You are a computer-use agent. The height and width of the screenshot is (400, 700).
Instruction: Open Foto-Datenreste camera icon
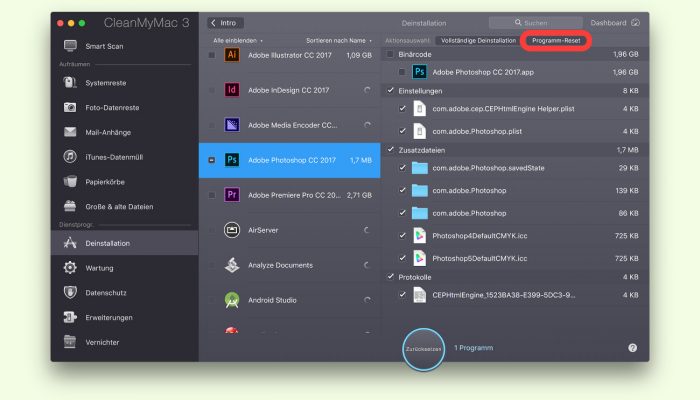pos(70,107)
